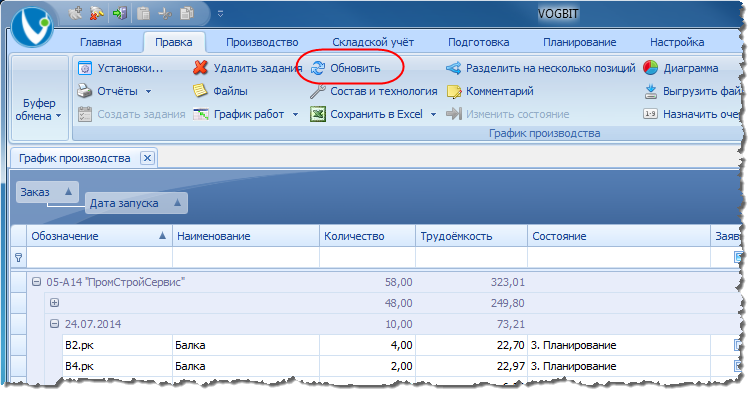This screenshot has height=393, width=752.
Task: Select the Правка ribbon tab
Action: pyautogui.click(x=174, y=42)
